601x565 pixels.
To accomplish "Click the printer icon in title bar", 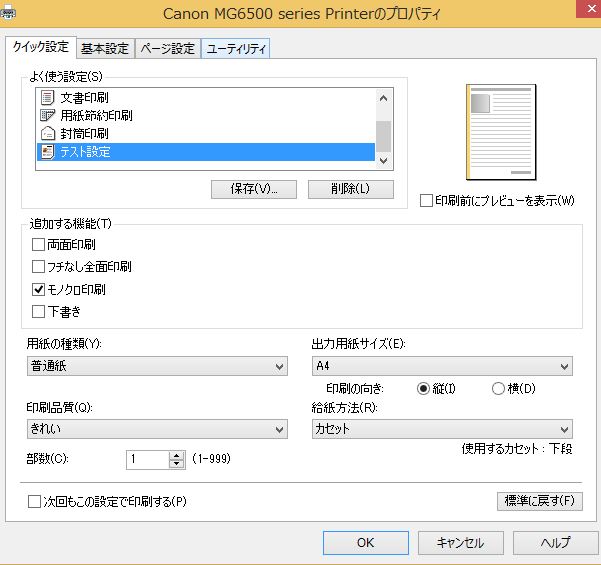I will click(8, 14).
